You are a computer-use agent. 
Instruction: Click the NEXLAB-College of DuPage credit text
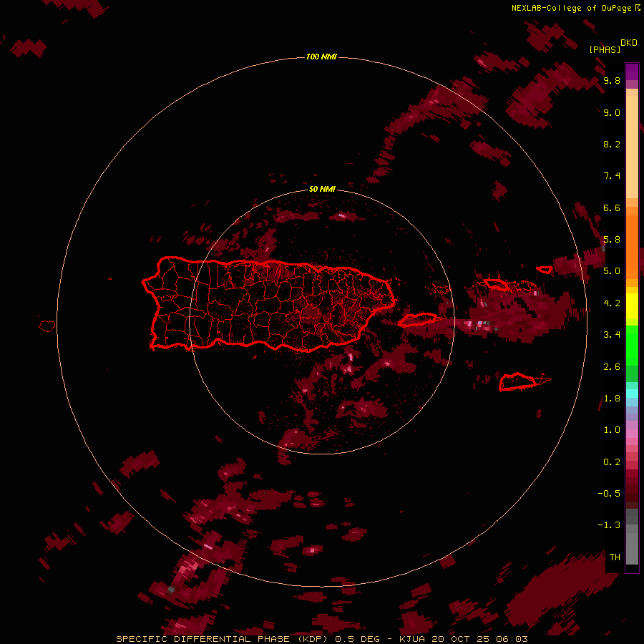pyautogui.click(x=571, y=8)
